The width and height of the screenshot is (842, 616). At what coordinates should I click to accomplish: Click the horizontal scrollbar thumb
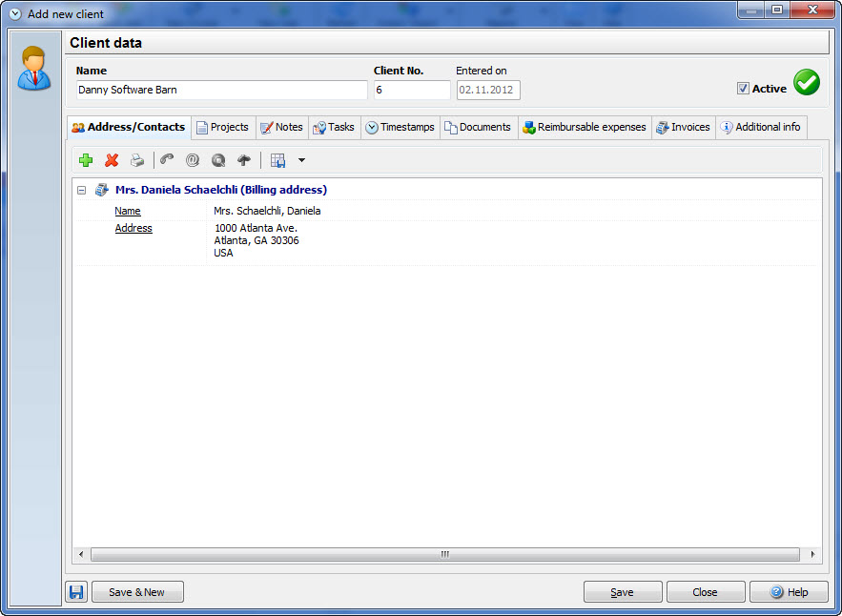coord(445,554)
